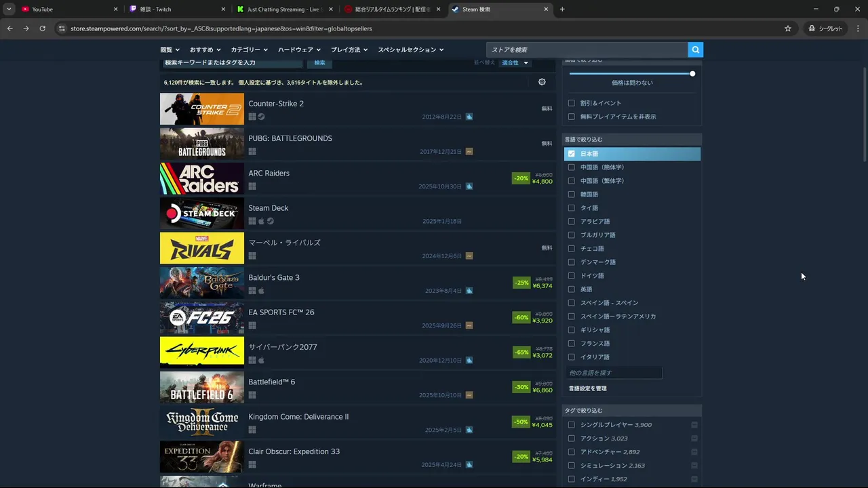868x488 pixels.
Task: Close the Steam 検索 tab
Action: (546, 9)
